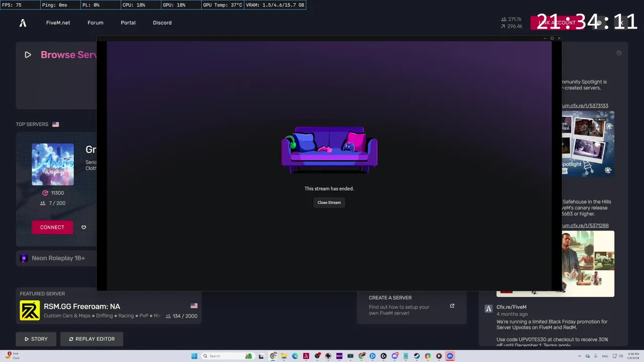Click the OneDrive tray icon
The width and height of the screenshot is (644, 362).
click(588, 356)
